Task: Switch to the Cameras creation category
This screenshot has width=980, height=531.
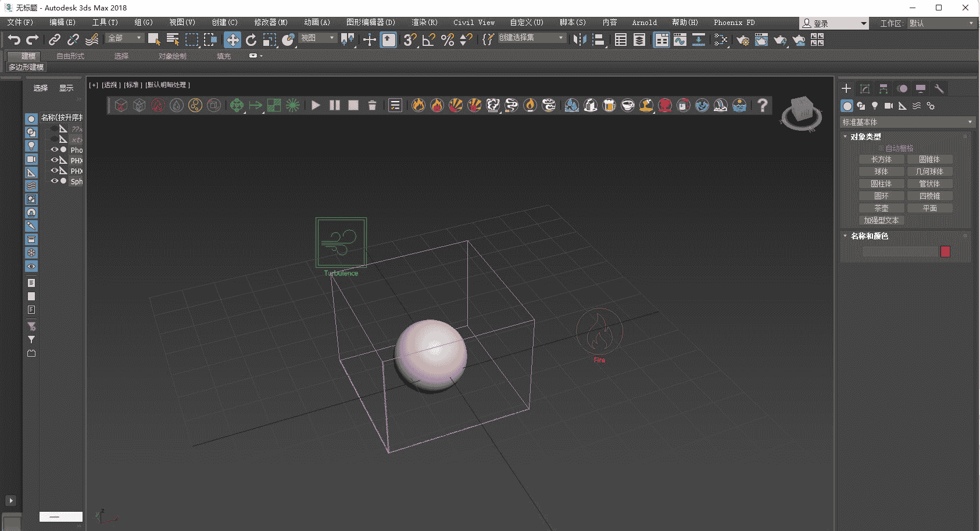Action: pyautogui.click(x=889, y=106)
